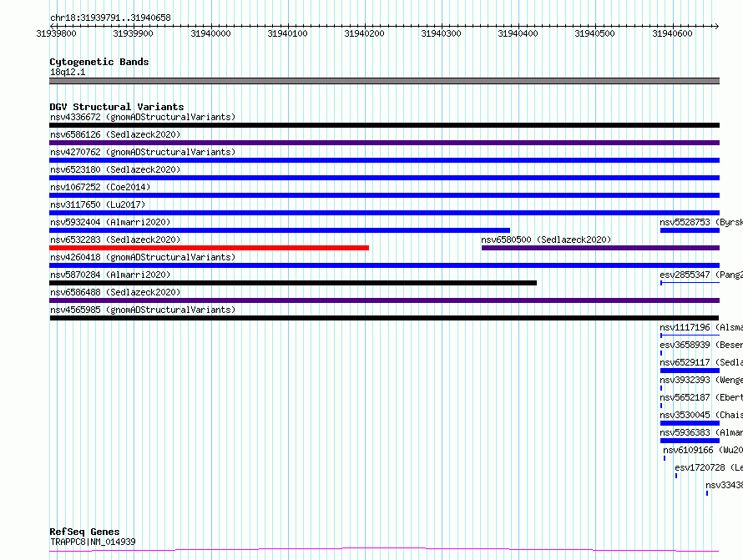Image resolution: width=743 pixels, height=560 pixels.
Task: Click ruler position 31940600
Action: (x=672, y=33)
